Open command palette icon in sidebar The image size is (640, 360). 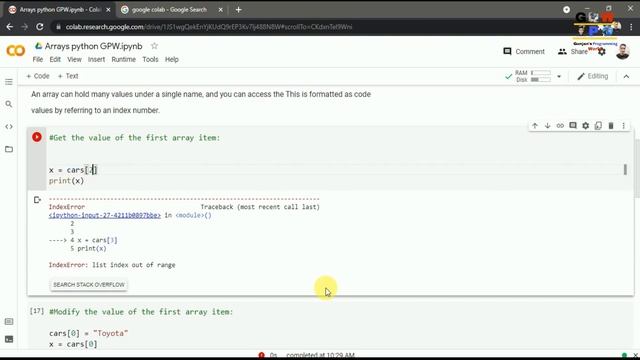[x=9, y=322]
